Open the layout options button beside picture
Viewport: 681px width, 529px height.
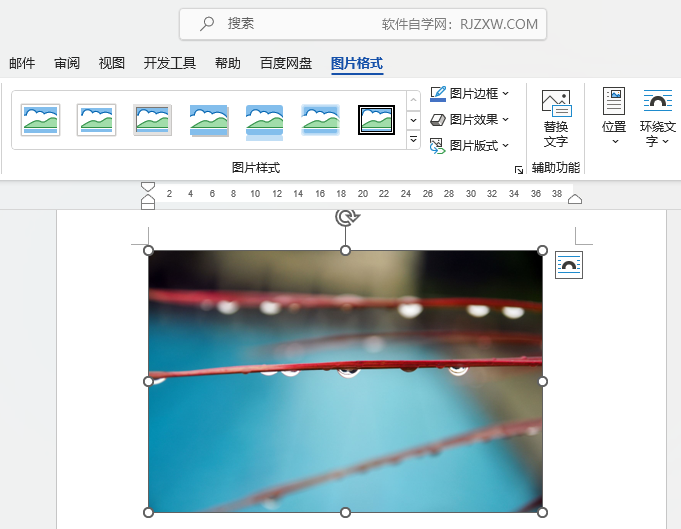569,265
